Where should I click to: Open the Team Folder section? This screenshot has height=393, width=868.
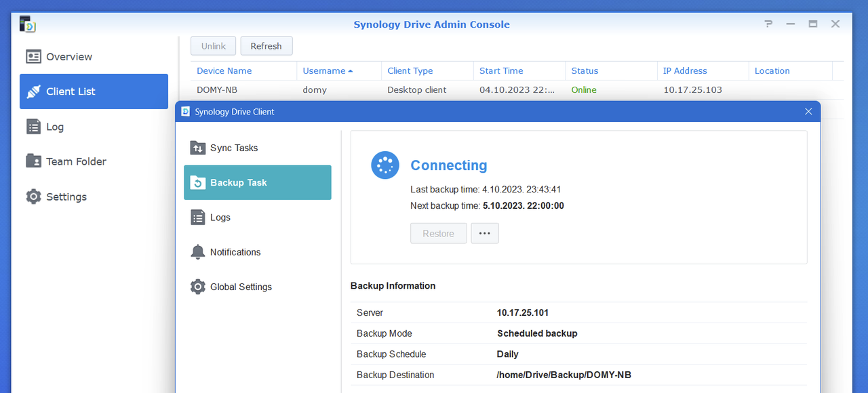coord(94,161)
